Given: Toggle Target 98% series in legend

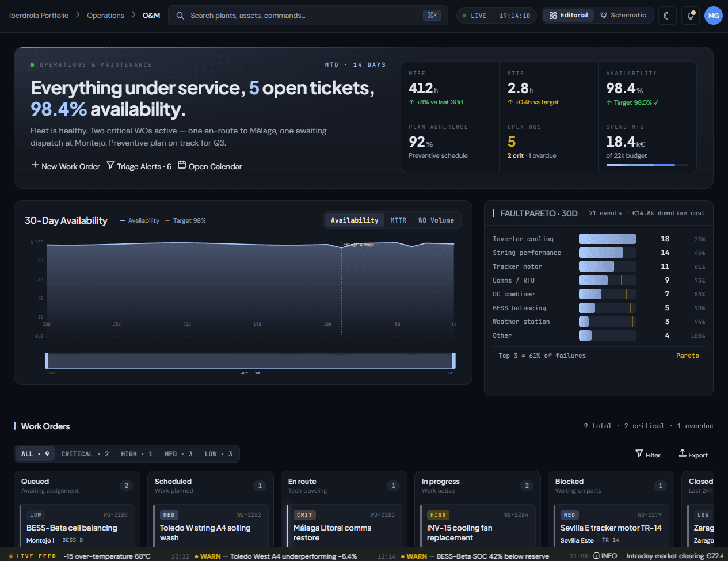Looking at the screenshot, I should click(185, 220).
